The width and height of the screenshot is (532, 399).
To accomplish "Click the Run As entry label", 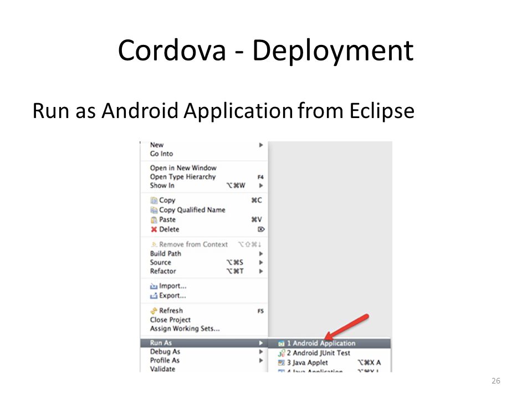I will coord(161,343).
